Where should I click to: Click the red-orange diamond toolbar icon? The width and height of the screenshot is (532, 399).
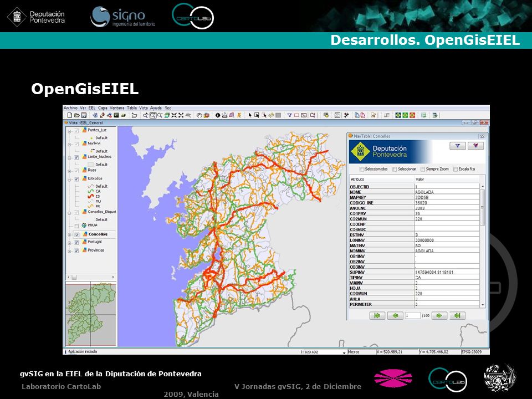coord(412,115)
